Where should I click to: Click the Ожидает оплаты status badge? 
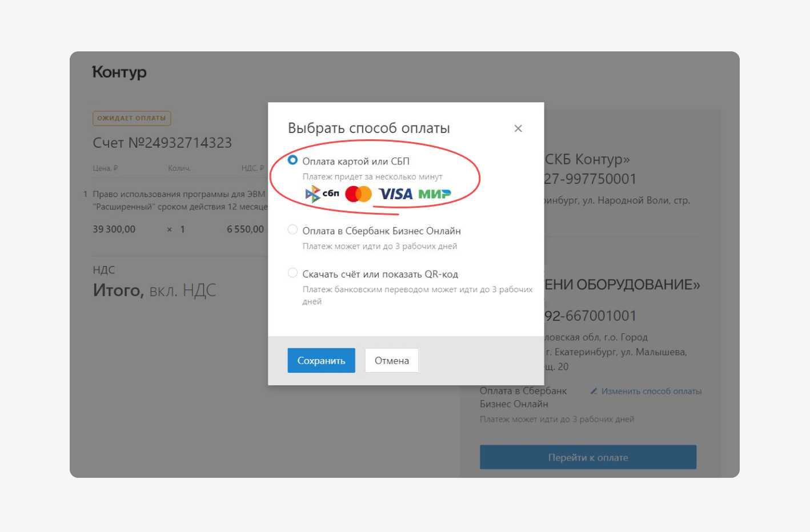coord(131,118)
